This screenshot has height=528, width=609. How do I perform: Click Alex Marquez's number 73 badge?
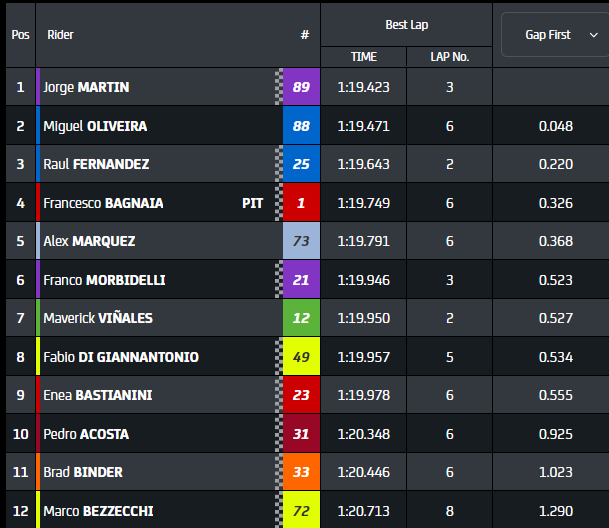[x=301, y=241]
